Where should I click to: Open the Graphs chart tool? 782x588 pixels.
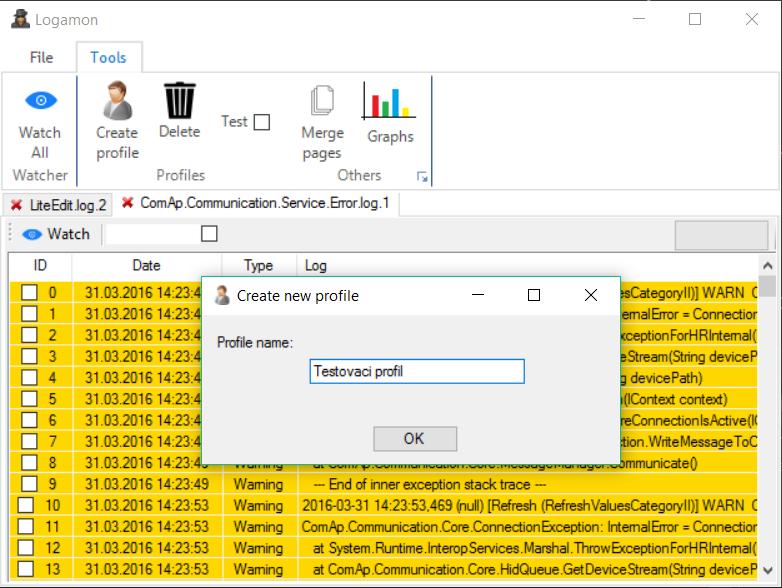tap(390, 113)
